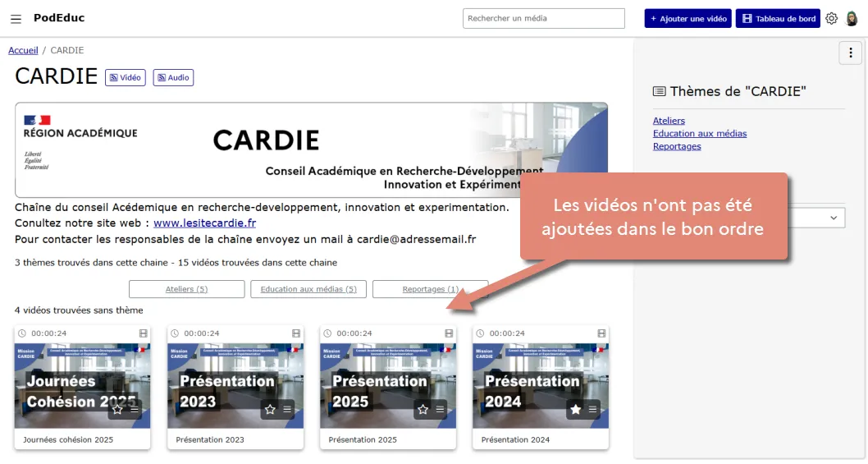Open the user avatar menu
Viewport: 868px width, 464px height.
[852, 18]
